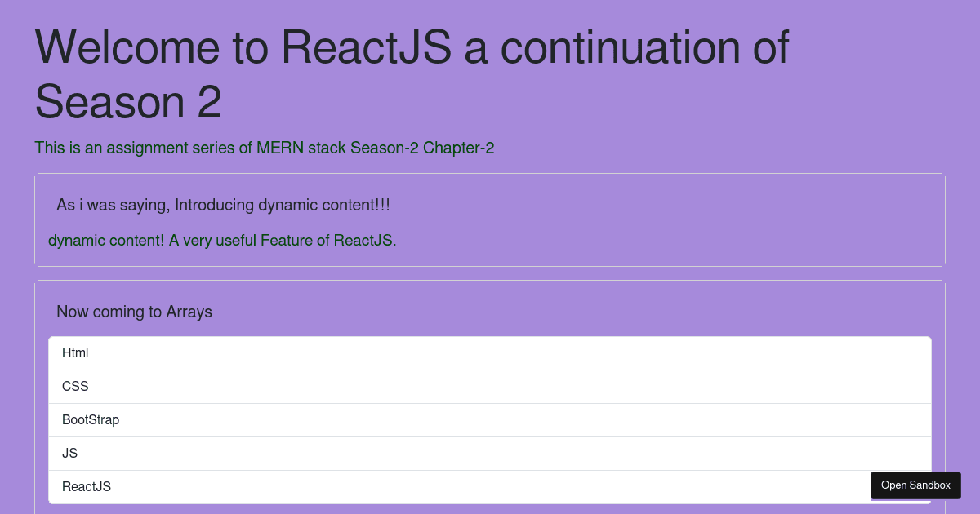Click the word 'Arrays' in second card
The image size is (980, 514).
point(189,312)
